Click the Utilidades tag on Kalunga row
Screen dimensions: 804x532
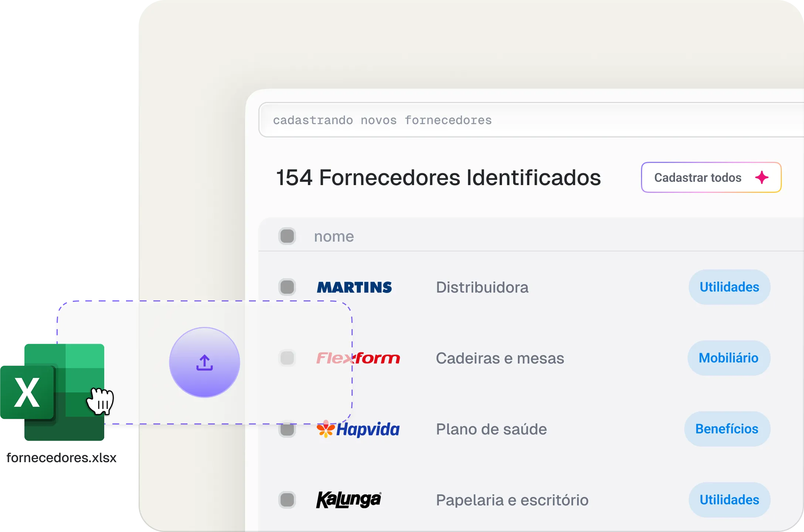click(729, 500)
